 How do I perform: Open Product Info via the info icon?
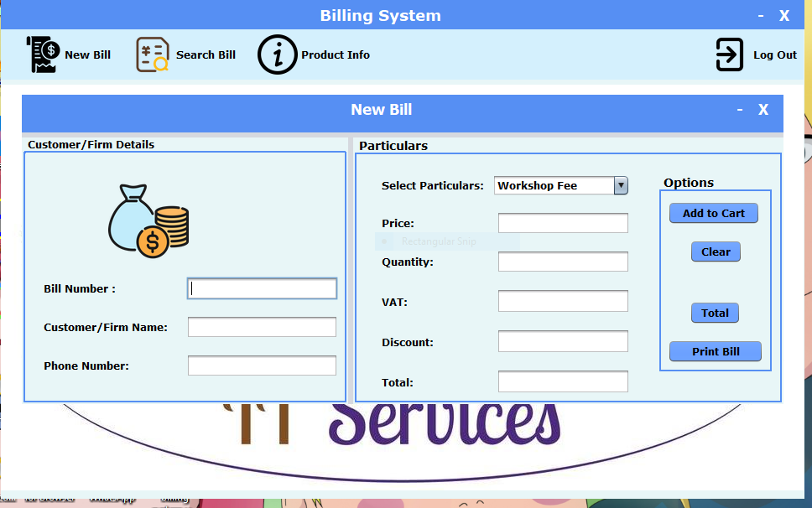click(x=277, y=54)
